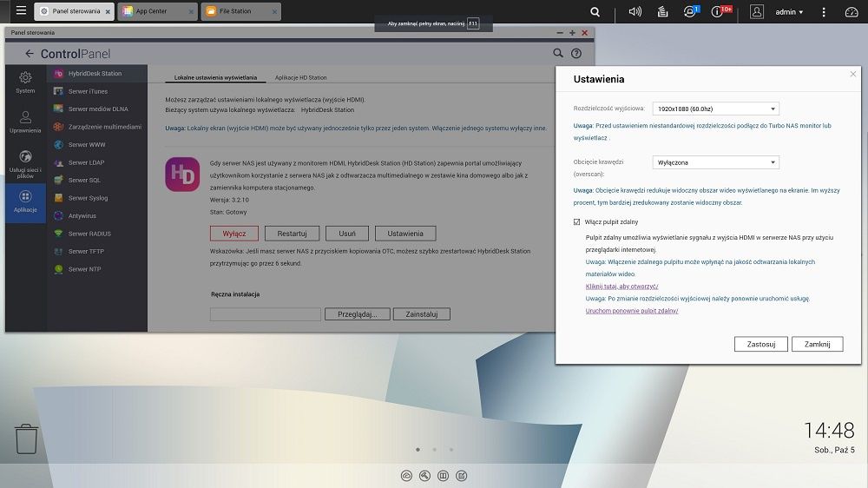Click the search magnifier in top bar
Viewport: 868px width, 488px height.
(595, 11)
